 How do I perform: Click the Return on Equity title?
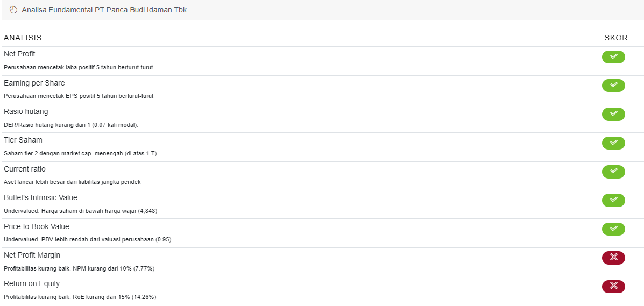32,283
